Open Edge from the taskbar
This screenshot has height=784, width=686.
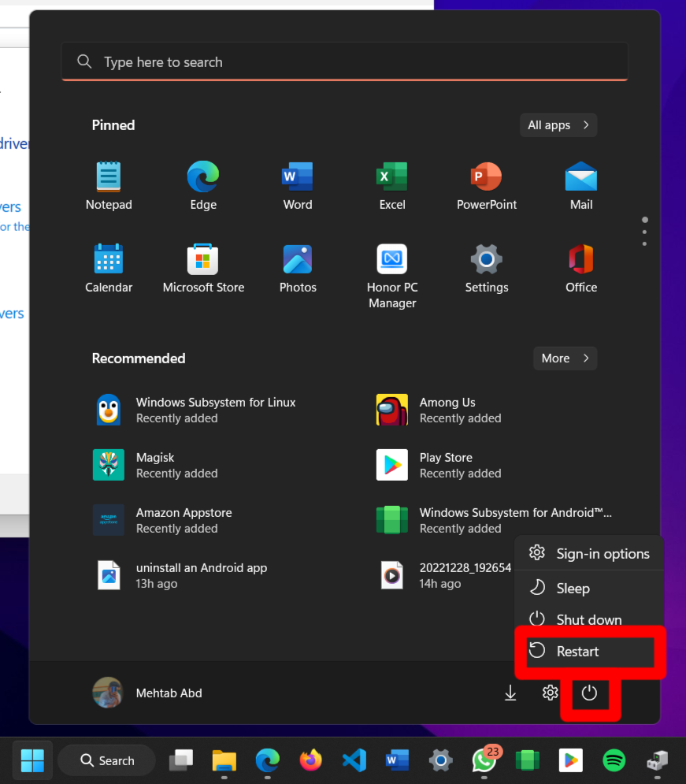pos(267,760)
